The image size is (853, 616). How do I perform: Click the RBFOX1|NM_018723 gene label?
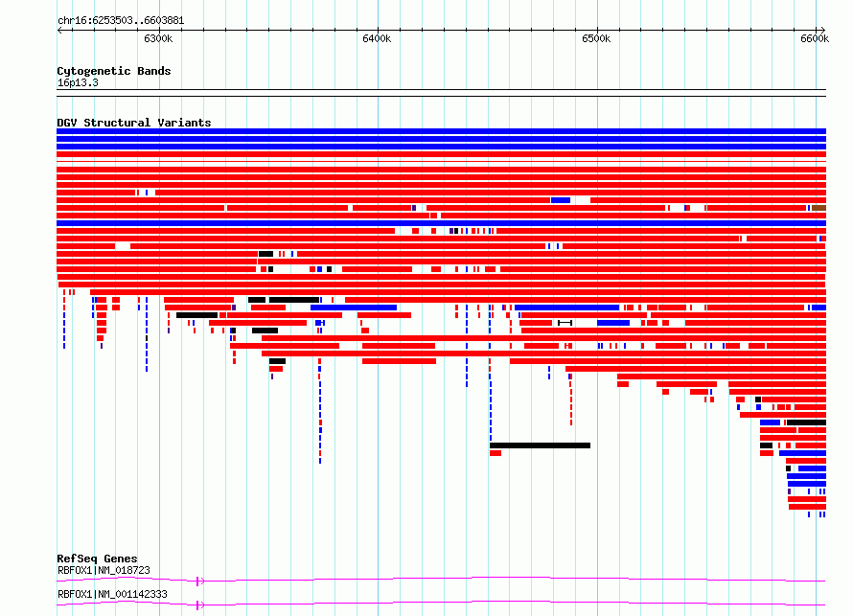pos(104,570)
